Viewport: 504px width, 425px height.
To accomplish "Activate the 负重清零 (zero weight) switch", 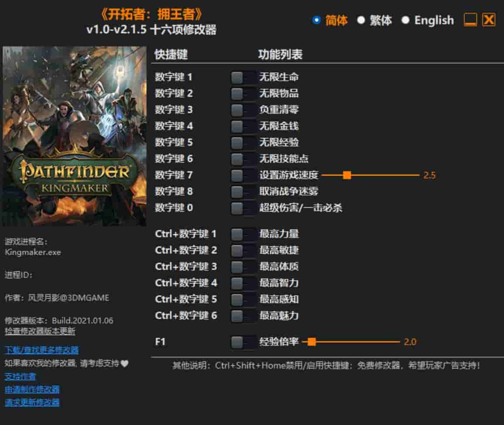I will point(242,110).
